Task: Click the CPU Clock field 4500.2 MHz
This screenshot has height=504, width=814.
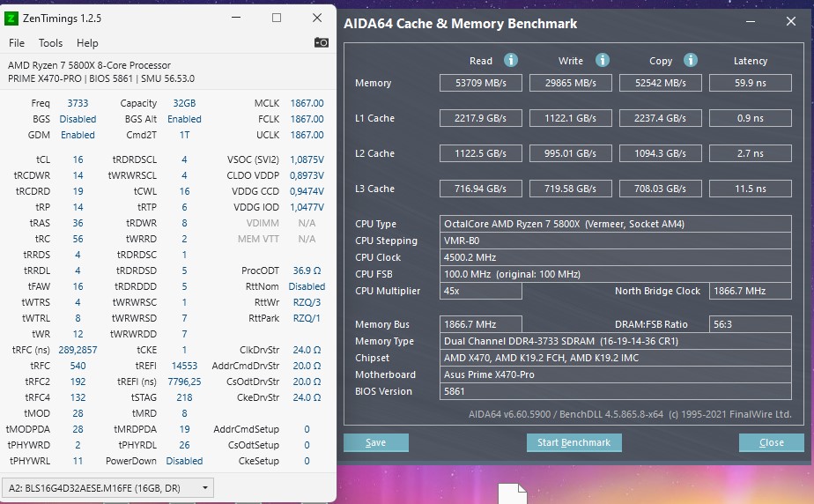Action: click(x=616, y=257)
